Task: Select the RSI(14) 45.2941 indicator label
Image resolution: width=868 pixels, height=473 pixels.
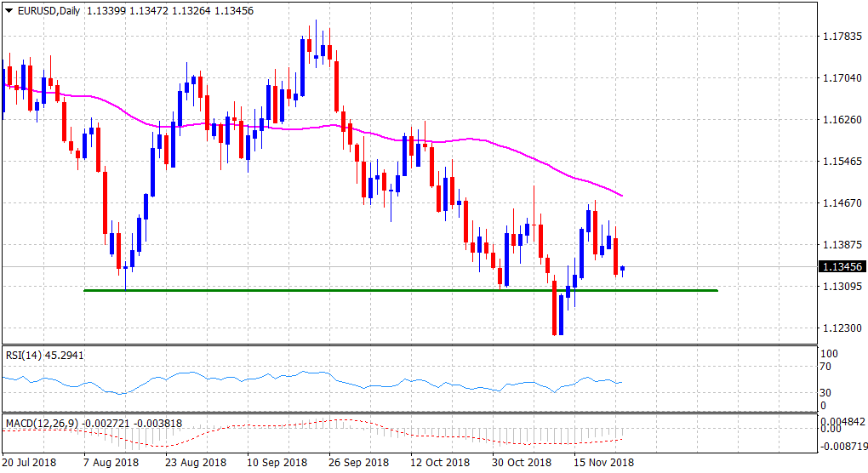Action: tap(45, 355)
